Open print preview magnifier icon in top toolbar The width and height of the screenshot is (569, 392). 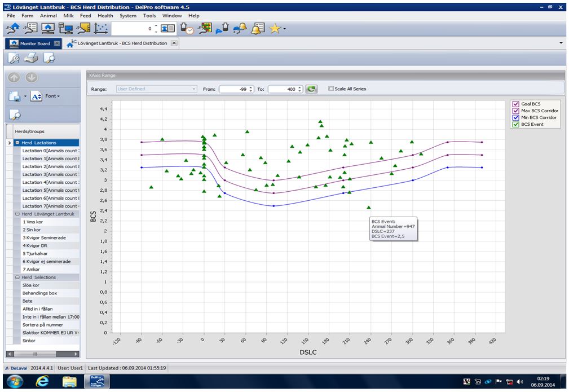click(49, 58)
